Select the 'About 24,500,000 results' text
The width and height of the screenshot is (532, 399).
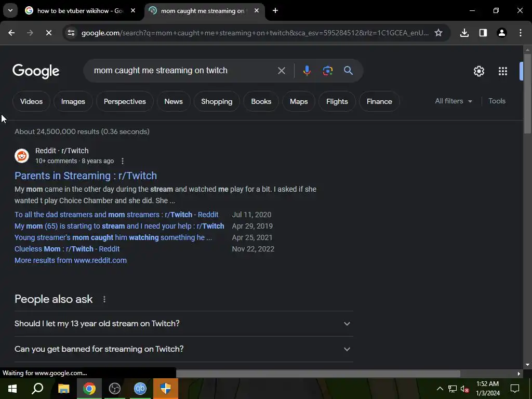click(x=82, y=131)
